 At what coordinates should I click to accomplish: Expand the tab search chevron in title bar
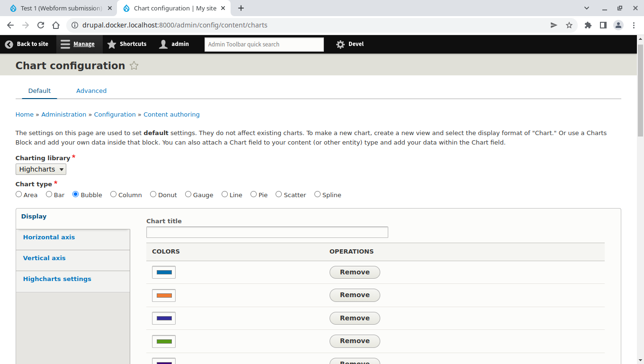[587, 8]
